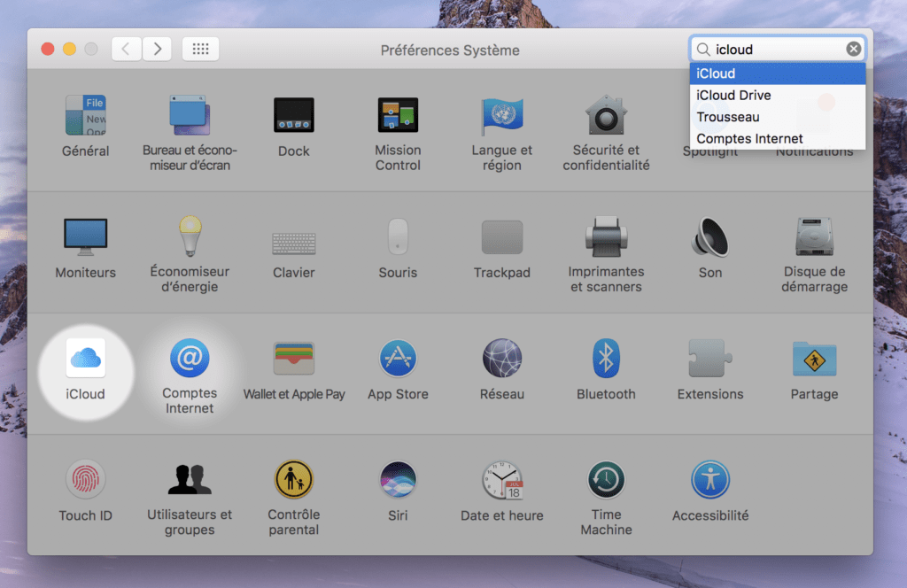Select iCloud Drive search suggestion
This screenshot has height=588, width=907.
click(778, 96)
